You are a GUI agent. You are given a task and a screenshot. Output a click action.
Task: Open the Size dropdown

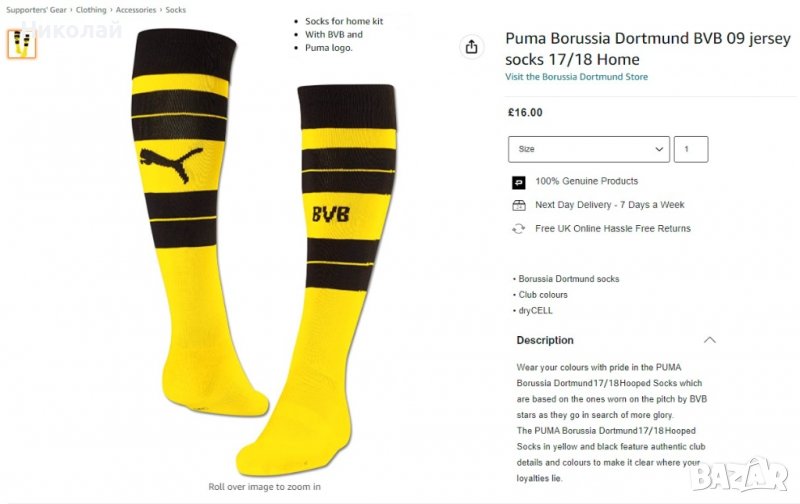point(589,149)
